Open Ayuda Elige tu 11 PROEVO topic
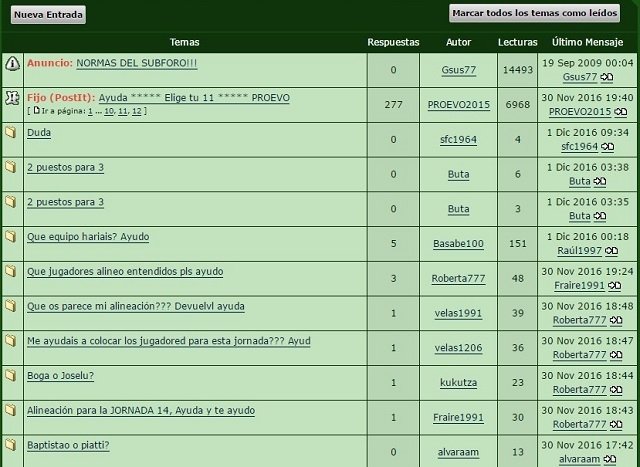 pos(194,98)
